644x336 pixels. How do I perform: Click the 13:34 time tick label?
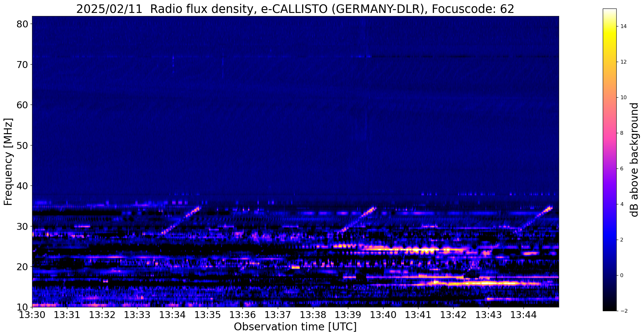172,315
